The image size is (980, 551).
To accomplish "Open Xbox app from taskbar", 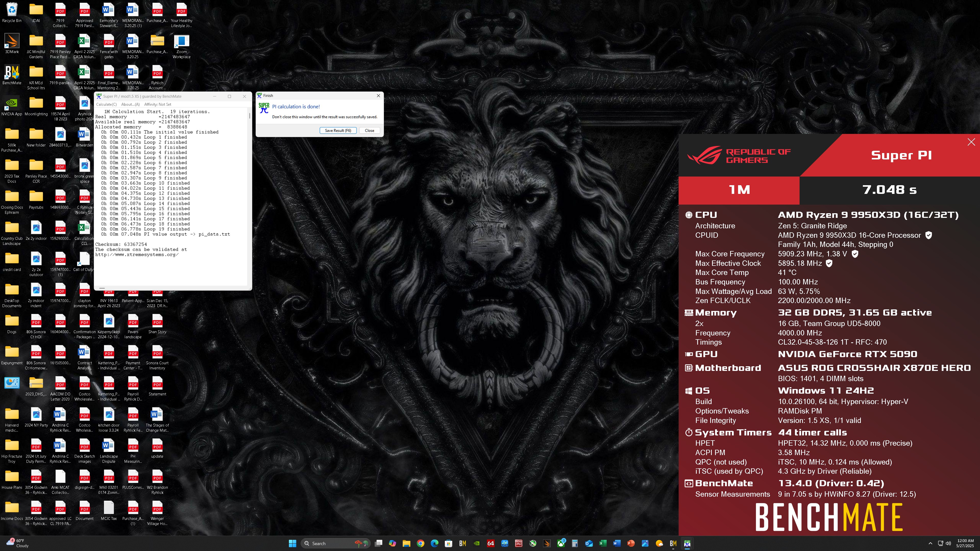I will 561,543.
